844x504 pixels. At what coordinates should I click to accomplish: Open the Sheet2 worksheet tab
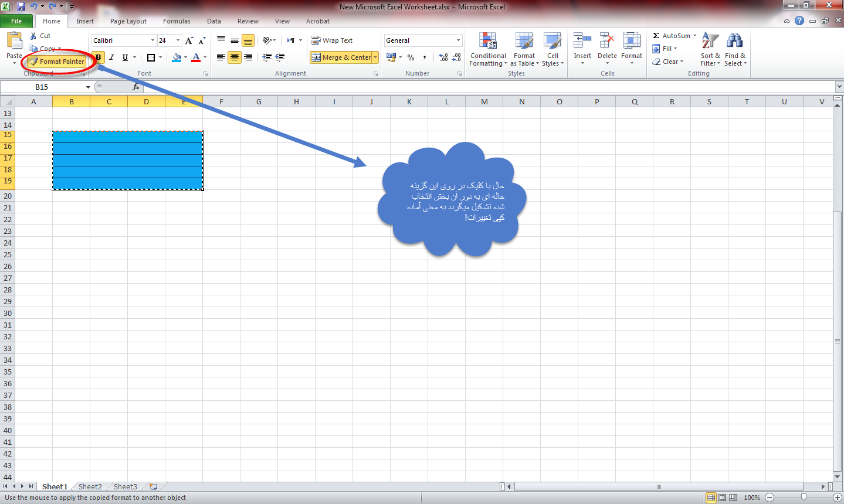pos(90,486)
